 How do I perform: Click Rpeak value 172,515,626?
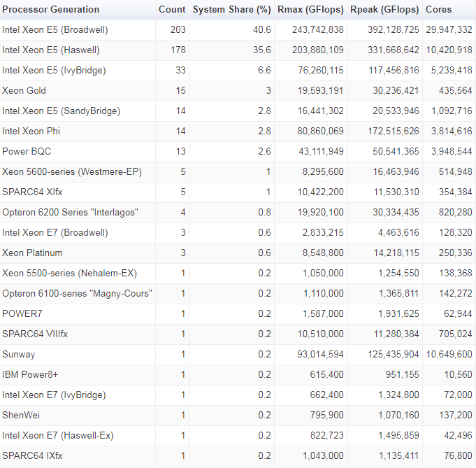pos(394,132)
